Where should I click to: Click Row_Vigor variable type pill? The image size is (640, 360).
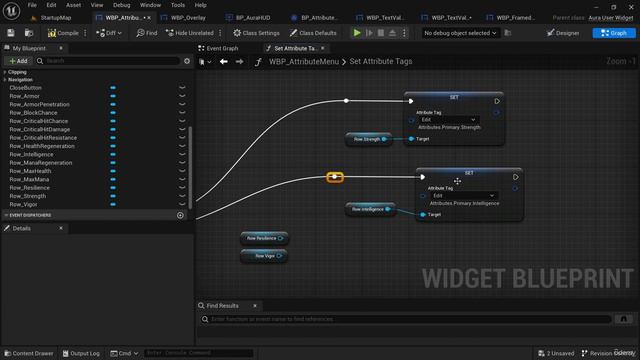113,204
